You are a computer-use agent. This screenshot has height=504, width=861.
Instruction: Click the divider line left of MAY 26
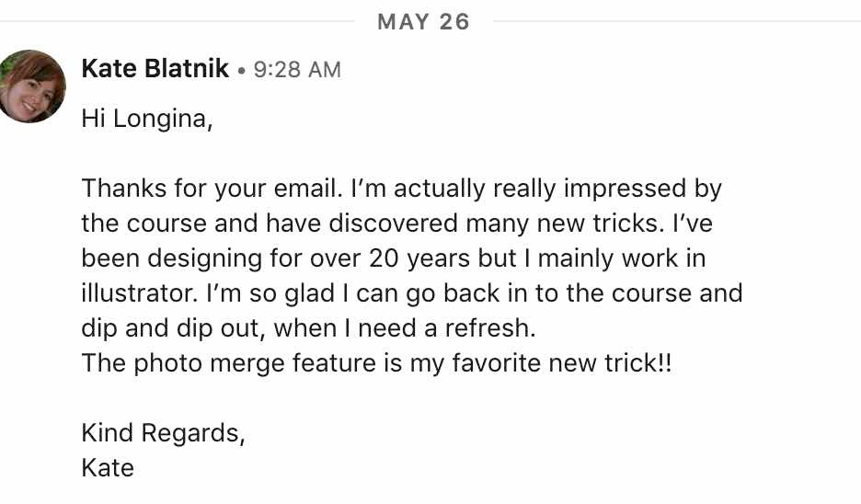(x=178, y=22)
